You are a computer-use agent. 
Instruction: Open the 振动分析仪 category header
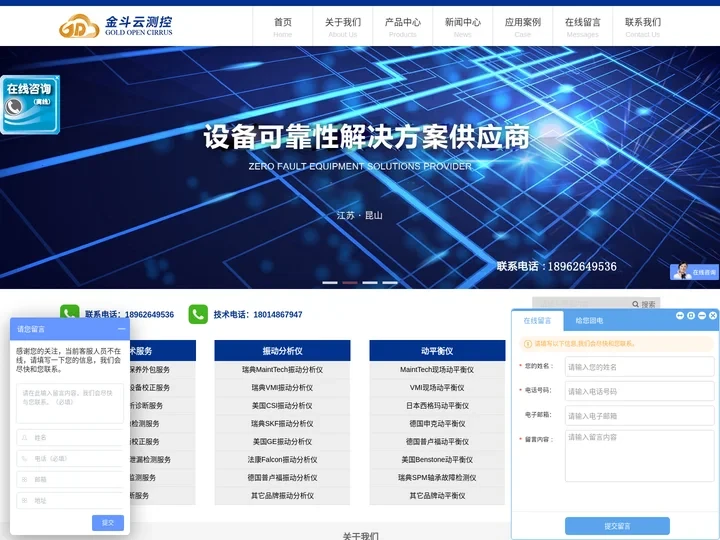tap(282, 351)
